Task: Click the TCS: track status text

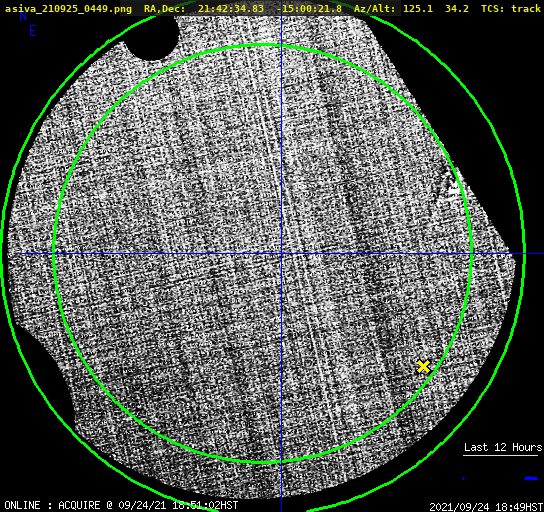Action: (511, 8)
